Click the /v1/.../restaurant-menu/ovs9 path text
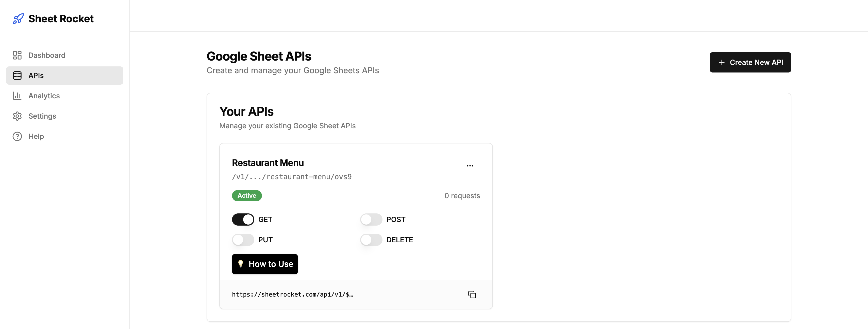868x329 pixels. click(x=292, y=177)
